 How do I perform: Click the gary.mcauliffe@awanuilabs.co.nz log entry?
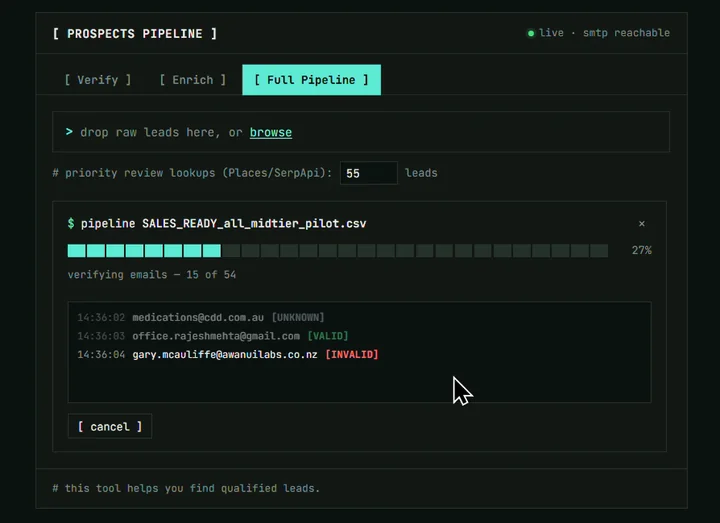(225, 354)
